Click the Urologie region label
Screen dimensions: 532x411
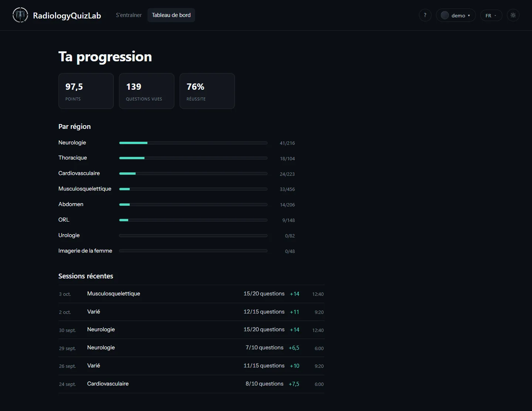(x=69, y=235)
